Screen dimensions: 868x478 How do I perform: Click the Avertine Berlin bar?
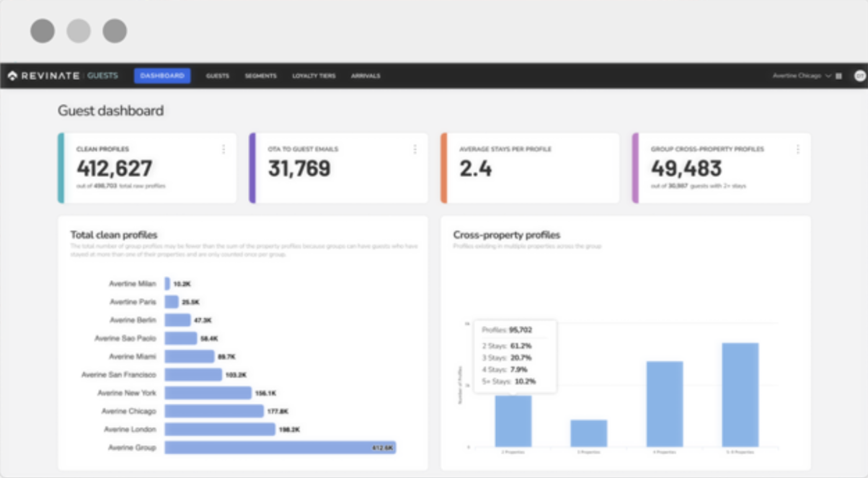point(177,320)
